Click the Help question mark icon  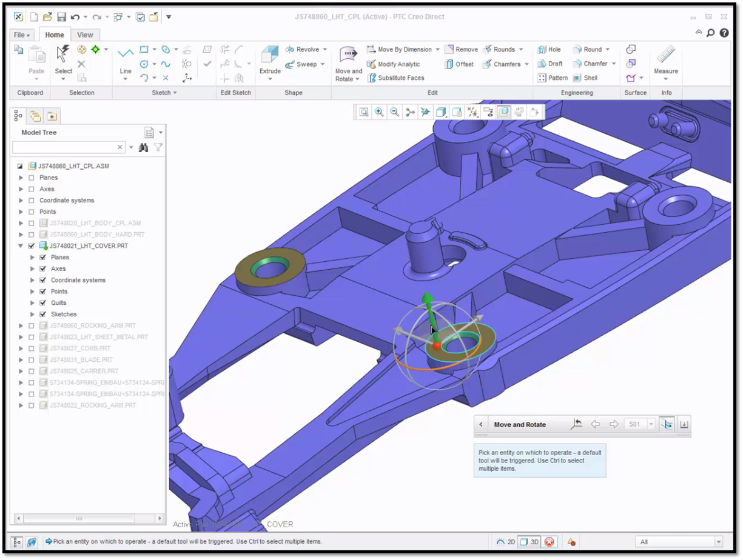pyautogui.click(x=724, y=33)
